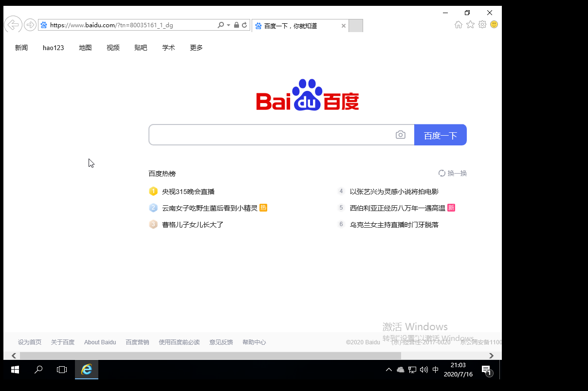Click the pink 新 tag icon

pos(451,208)
